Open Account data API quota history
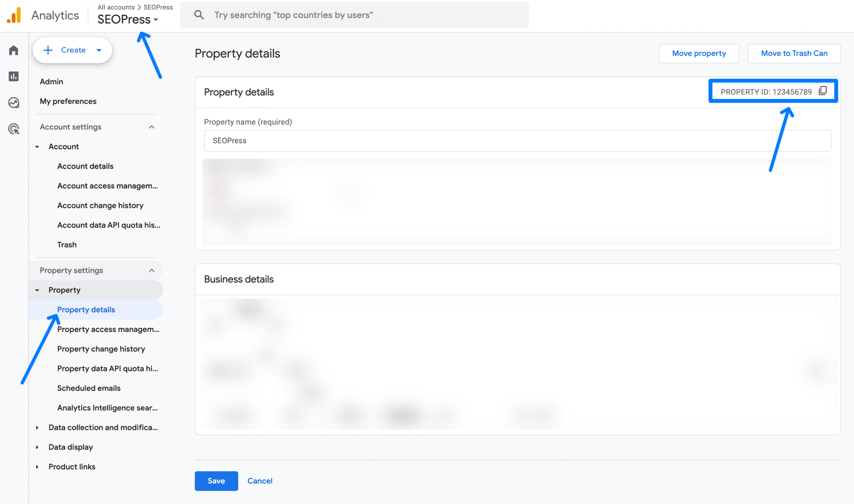Screen dimensions: 854x504 (109, 225)
